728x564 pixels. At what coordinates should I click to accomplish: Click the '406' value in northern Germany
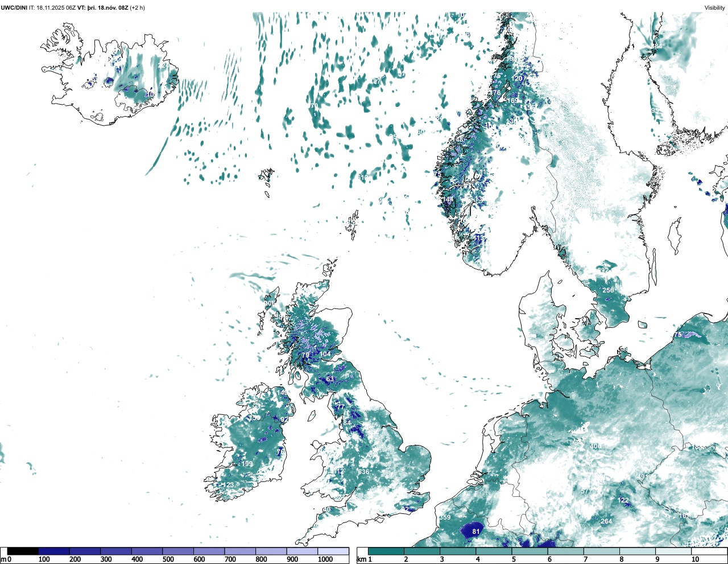[x=595, y=446]
